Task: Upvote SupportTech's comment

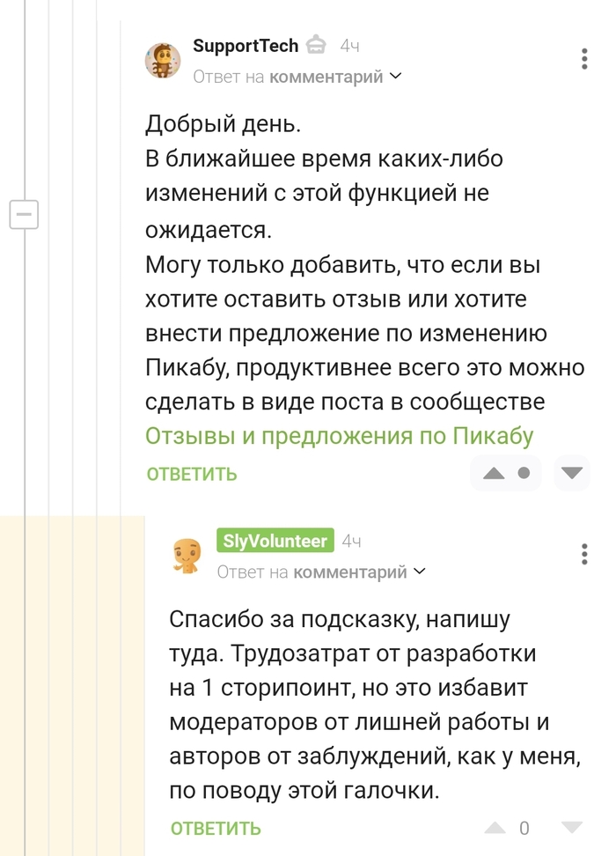Action: click(x=494, y=474)
